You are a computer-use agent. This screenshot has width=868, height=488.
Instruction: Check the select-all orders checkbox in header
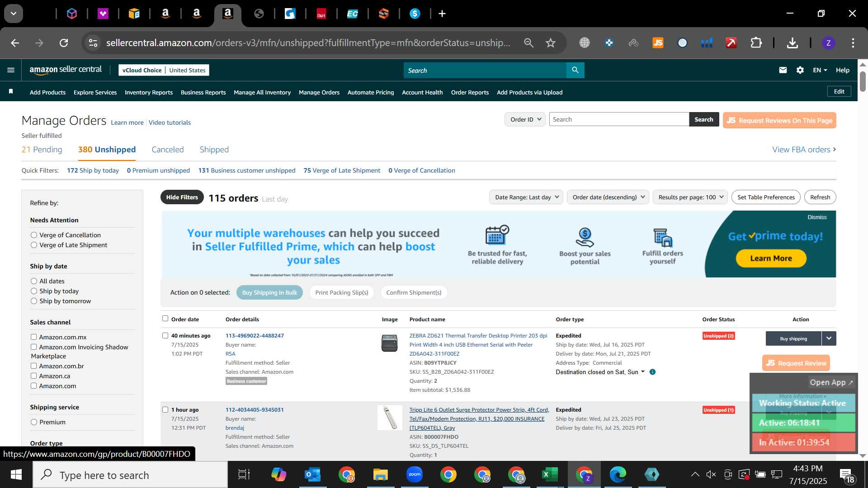coord(165,319)
